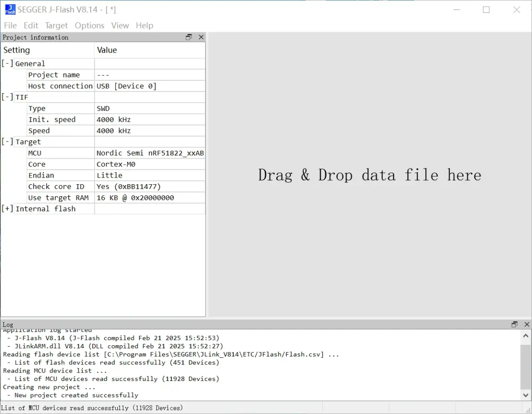This screenshot has width=532, height=414.
Task: Collapse the General section
Action: click(8, 63)
